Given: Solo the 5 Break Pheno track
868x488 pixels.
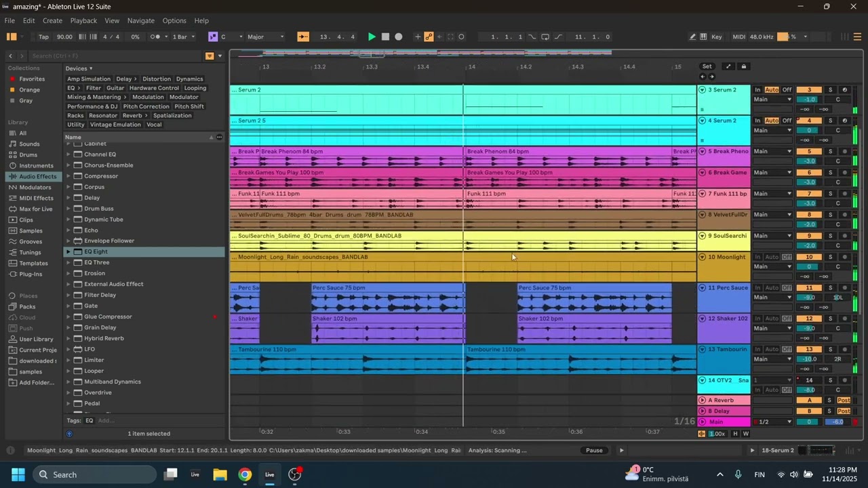Looking at the screenshot, I should [830, 151].
